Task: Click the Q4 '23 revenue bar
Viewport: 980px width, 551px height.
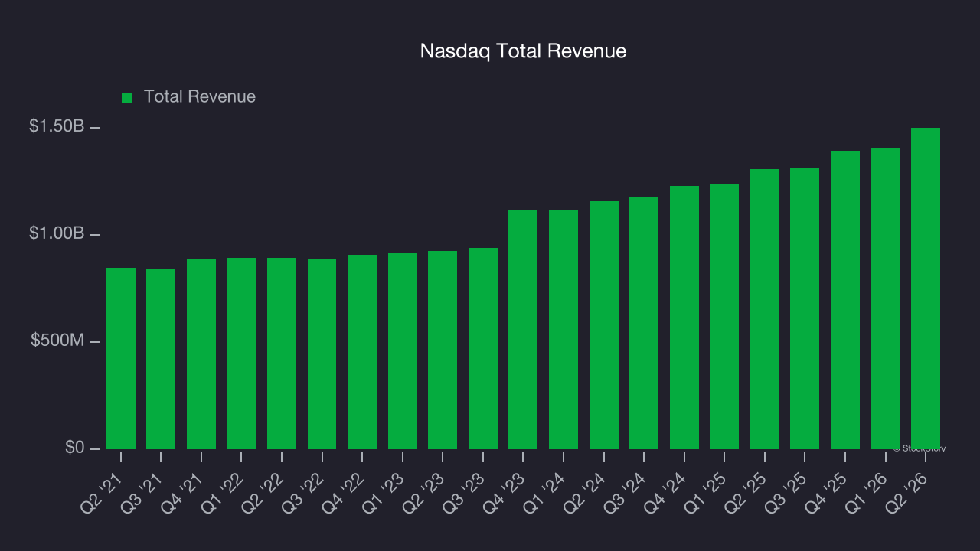Action: point(523,329)
